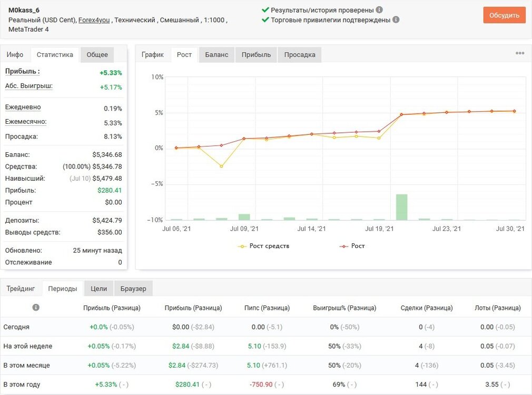Open the Инфо tab

point(15,55)
